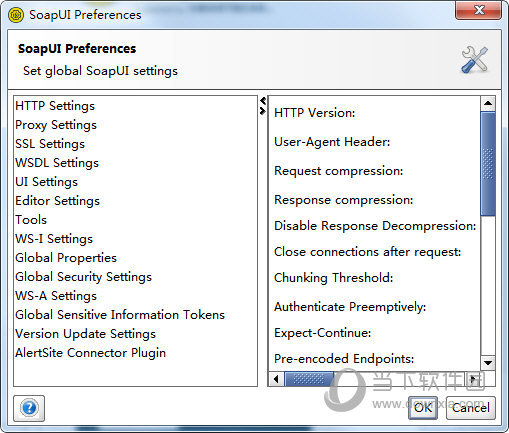This screenshot has width=509, height=433.
Task: Click Disable Response Decompression label
Action: pyautogui.click(x=375, y=226)
